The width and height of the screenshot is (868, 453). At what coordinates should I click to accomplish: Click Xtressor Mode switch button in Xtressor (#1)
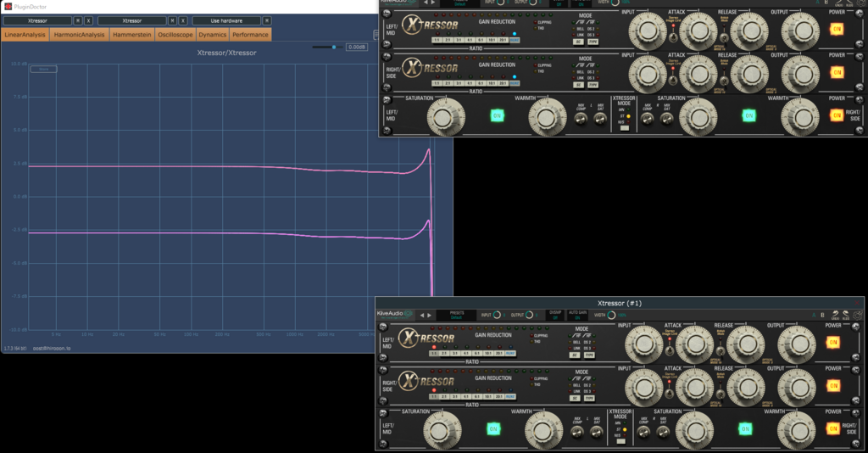(620, 441)
